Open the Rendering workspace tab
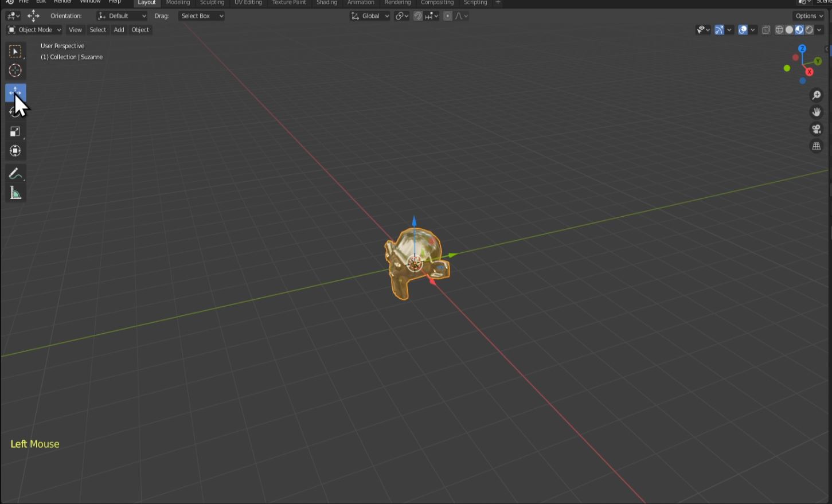This screenshot has width=832, height=504. coord(397,3)
